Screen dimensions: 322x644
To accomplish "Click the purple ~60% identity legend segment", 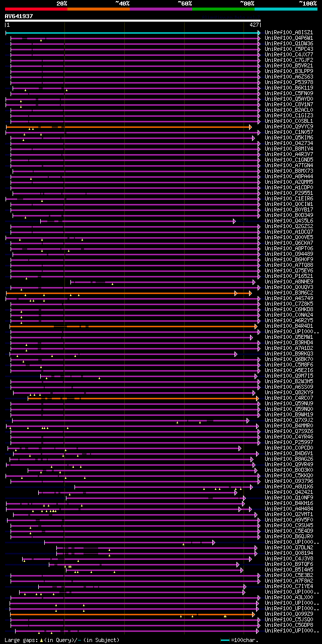I will 161,9.
